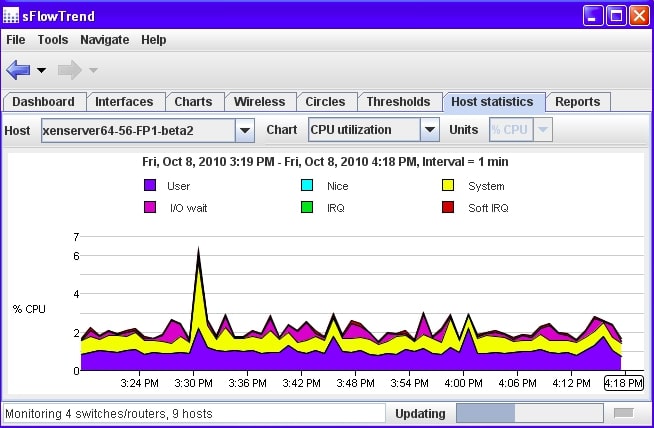Expand the Units dropdown arrow
Image resolution: width=654 pixels, height=428 pixels.
pyautogui.click(x=543, y=130)
